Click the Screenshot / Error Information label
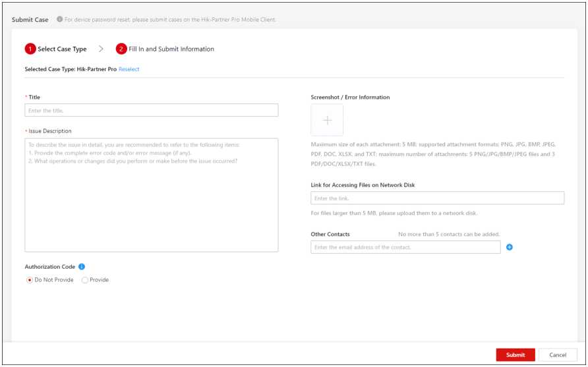588x367 pixels. 350,98
